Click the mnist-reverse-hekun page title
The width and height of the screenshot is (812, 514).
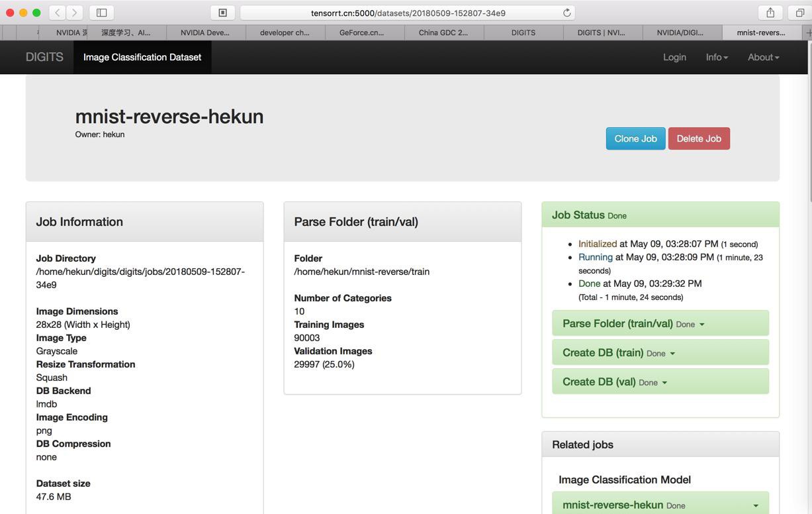[169, 116]
